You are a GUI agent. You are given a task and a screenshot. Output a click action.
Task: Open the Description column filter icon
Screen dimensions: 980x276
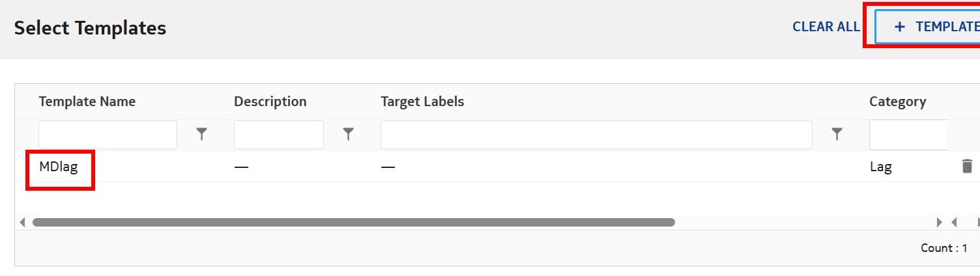pos(349,135)
